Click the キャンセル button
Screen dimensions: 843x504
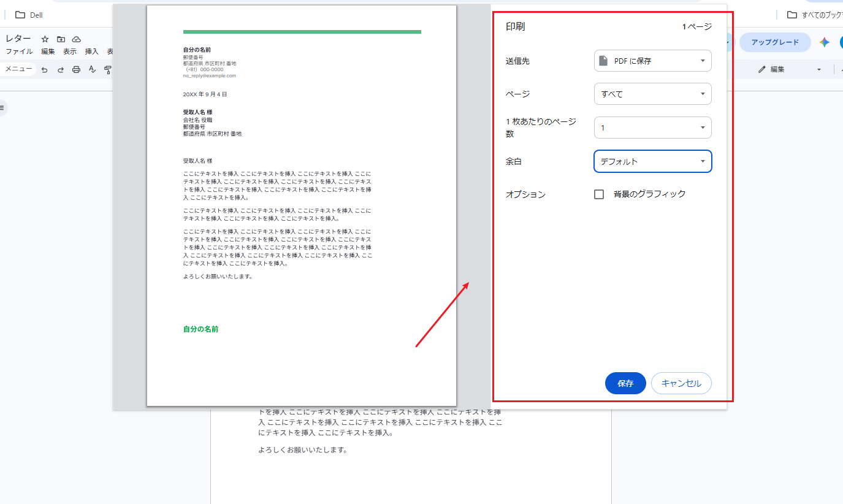[681, 383]
